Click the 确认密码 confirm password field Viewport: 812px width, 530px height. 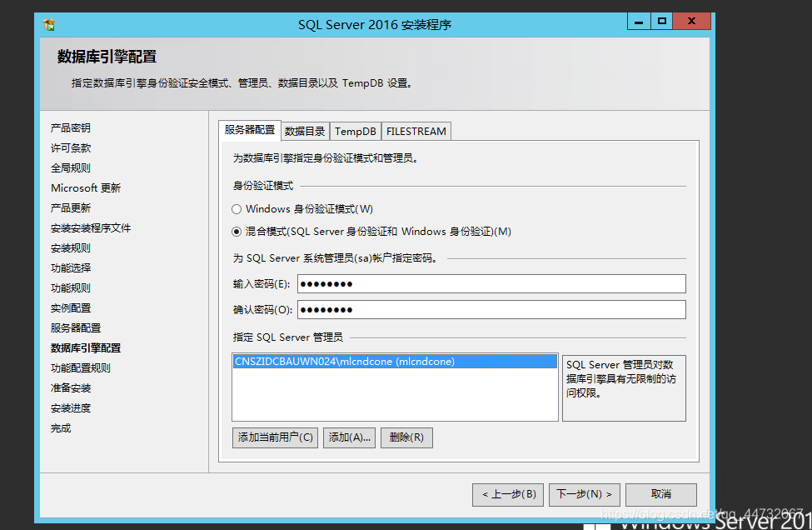point(491,310)
